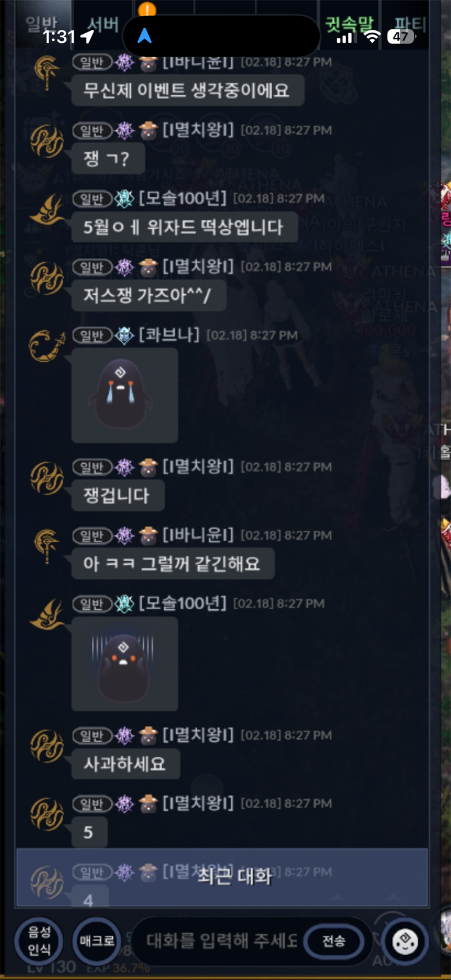This screenshot has height=980, width=451.
Task: Tap 콰브나's scorpion guild emblem
Action: [47, 345]
